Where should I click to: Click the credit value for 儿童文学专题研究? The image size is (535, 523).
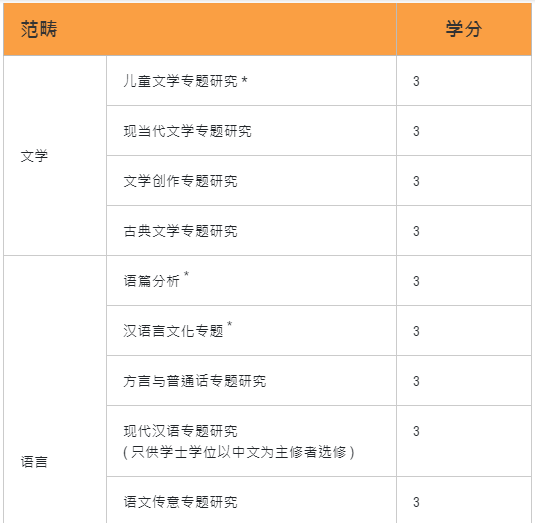click(x=416, y=81)
